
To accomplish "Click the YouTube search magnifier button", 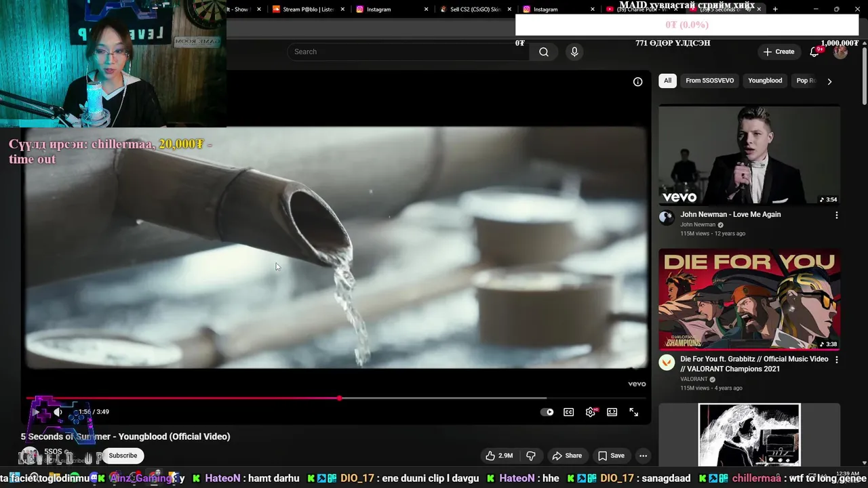I will tap(544, 52).
